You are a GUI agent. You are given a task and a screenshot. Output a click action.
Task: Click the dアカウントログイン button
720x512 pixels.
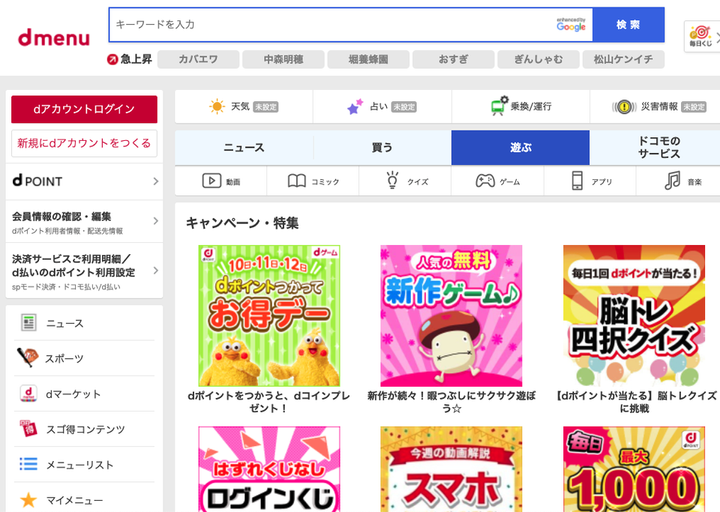coord(84,109)
